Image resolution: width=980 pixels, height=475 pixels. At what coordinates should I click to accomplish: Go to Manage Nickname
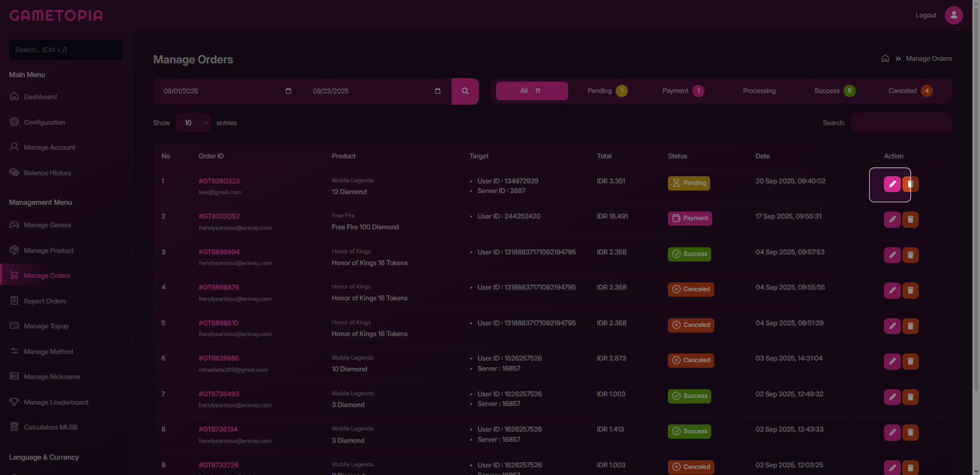coord(52,376)
